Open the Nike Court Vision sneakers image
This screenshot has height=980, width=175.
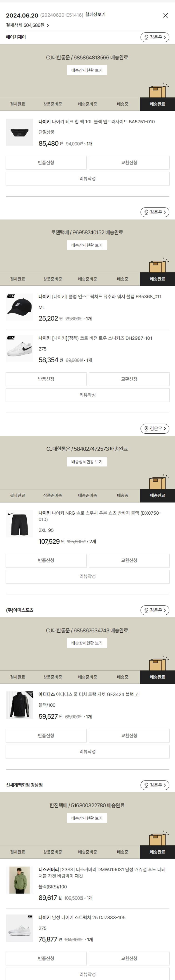point(20,349)
